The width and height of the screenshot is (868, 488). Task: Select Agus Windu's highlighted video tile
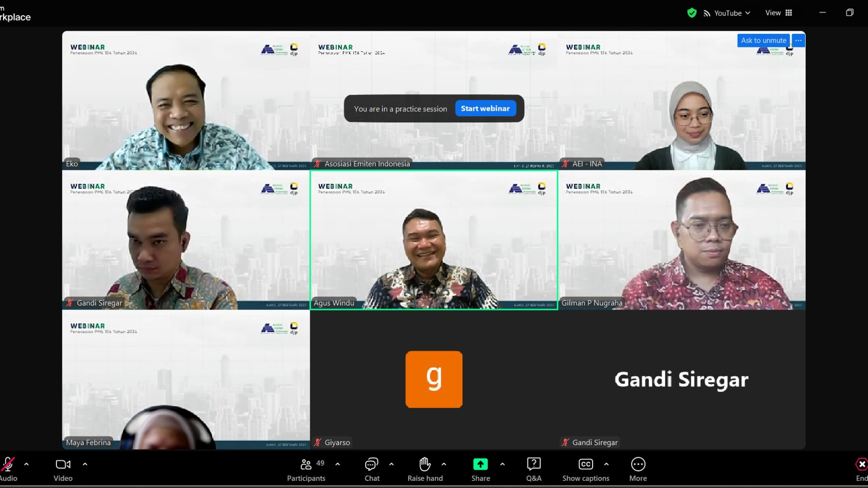434,240
